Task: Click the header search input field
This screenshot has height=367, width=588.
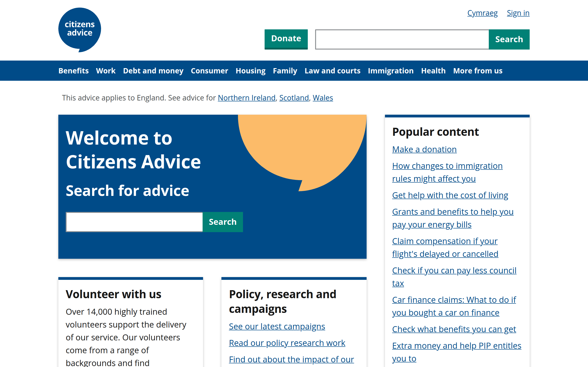Action: 402,39
